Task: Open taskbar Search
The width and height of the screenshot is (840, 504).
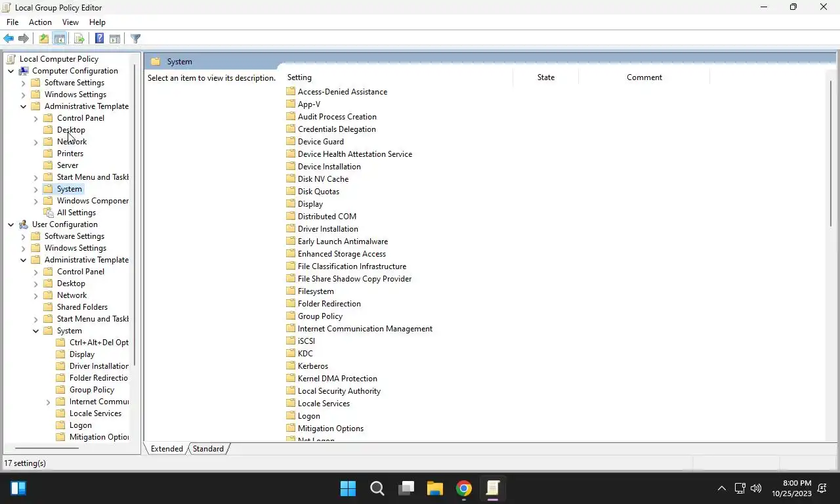Action: [x=377, y=488]
